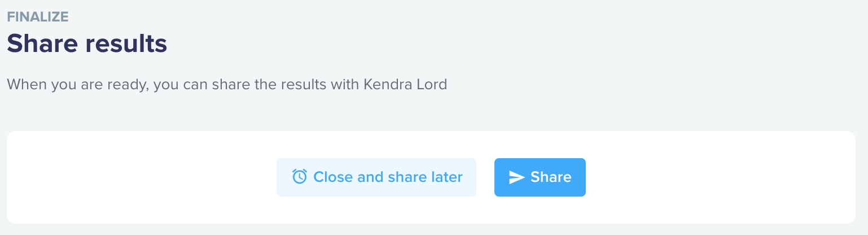Click white card space left of buttons
This screenshot has height=235, width=868.
(x=141, y=177)
